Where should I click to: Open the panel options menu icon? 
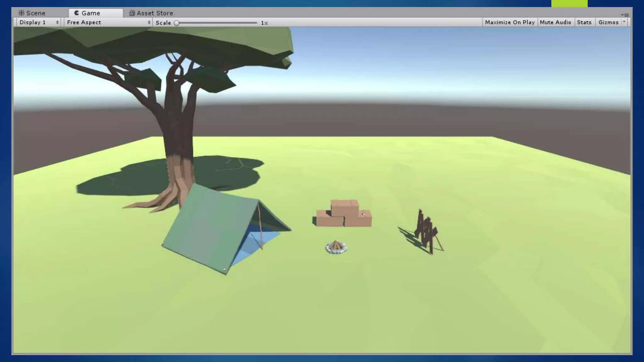pos(625,15)
